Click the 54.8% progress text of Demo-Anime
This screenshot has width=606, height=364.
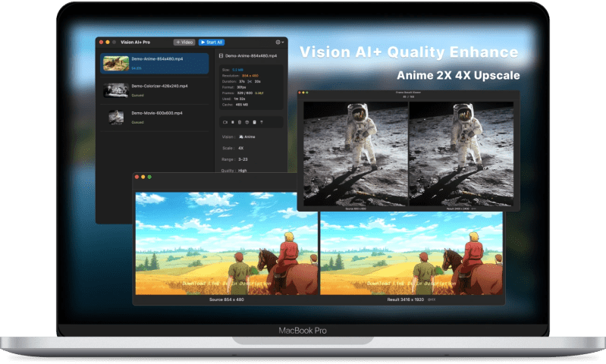(137, 68)
